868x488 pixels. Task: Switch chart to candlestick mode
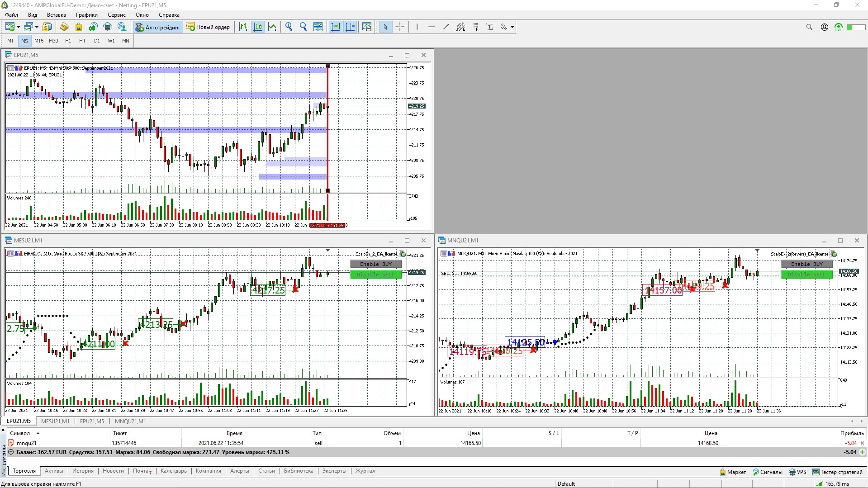(x=258, y=27)
